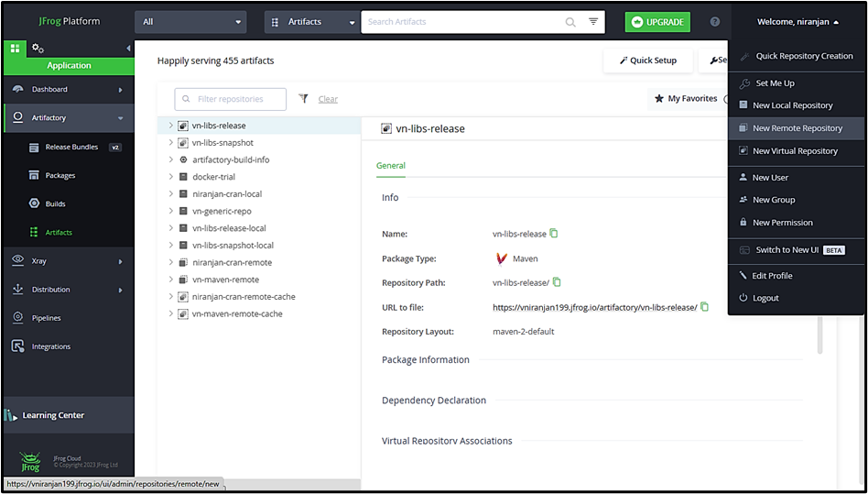Copy the vn-libs-release name value
This screenshot has height=494, width=868.
click(x=554, y=234)
